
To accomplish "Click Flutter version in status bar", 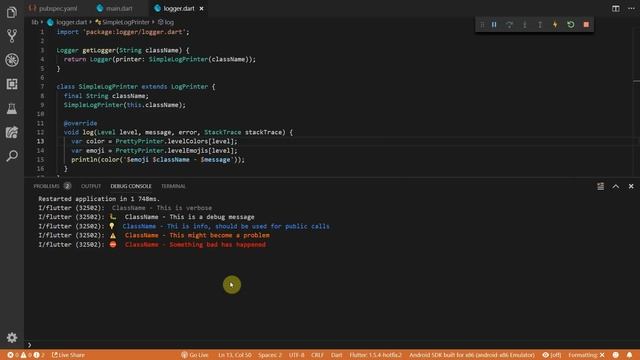I will pos(376,355).
